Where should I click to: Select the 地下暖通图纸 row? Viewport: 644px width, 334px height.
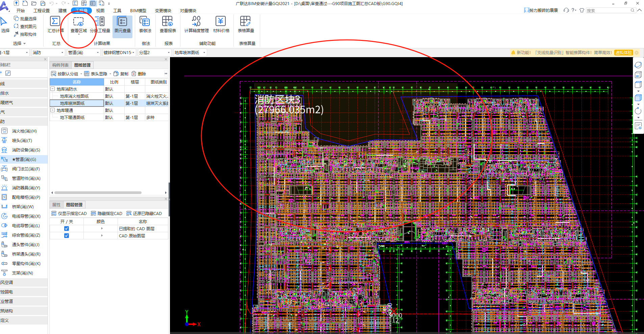(109, 118)
